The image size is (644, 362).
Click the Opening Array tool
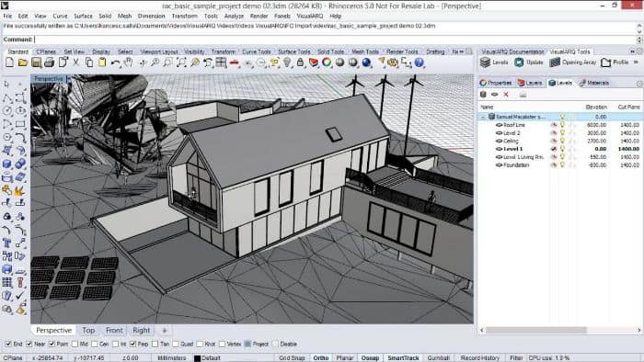[572, 62]
